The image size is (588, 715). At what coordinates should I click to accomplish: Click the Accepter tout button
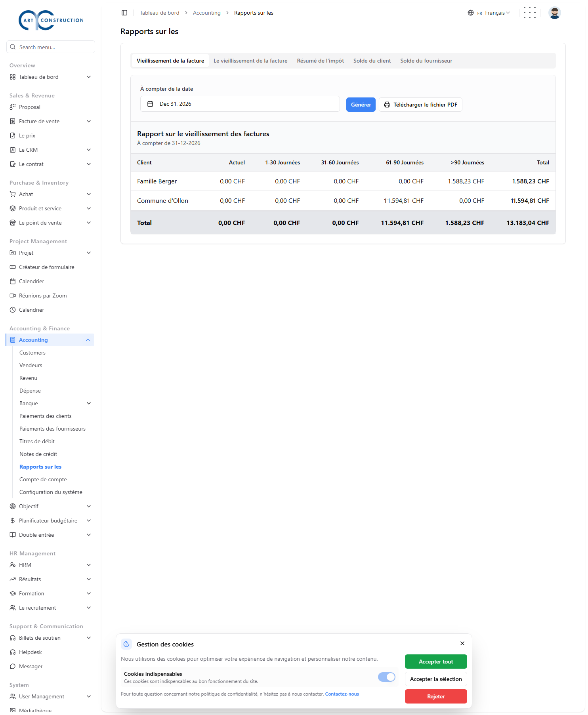(436, 662)
